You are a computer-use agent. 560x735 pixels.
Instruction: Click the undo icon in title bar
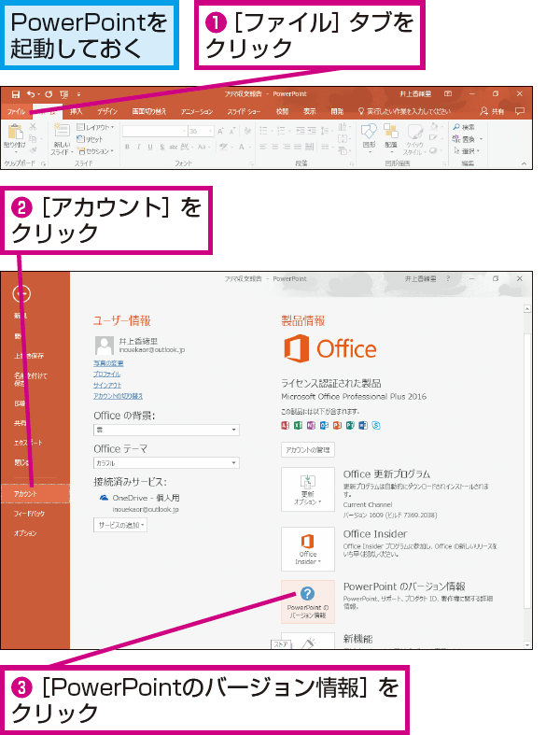click(x=31, y=94)
